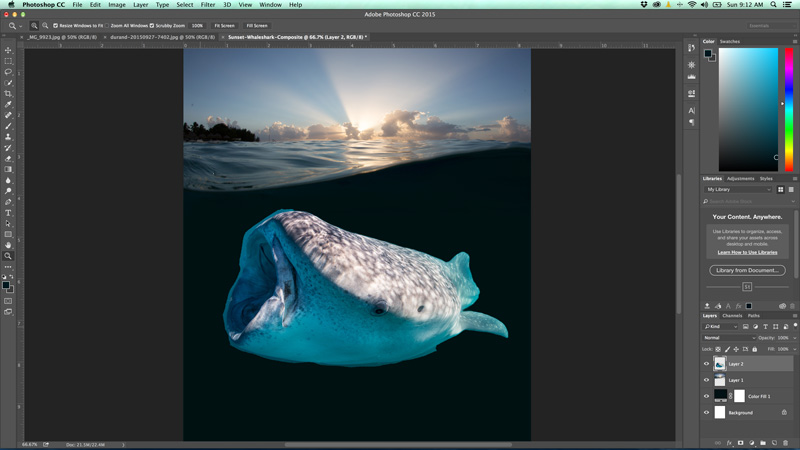Select the Crop tool
Screen dimensions: 800x450
[8, 94]
